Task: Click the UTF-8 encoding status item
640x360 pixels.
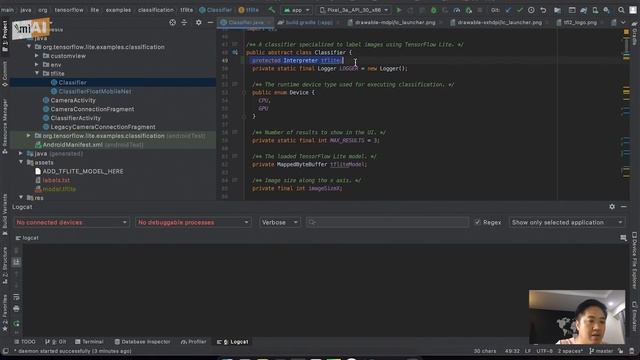Action: click(x=544, y=351)
